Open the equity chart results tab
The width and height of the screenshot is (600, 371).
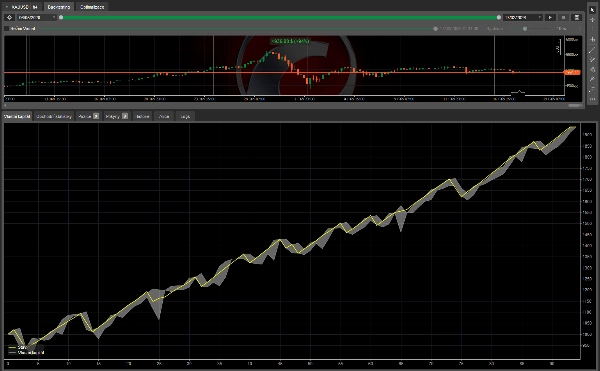coord(17,116)
